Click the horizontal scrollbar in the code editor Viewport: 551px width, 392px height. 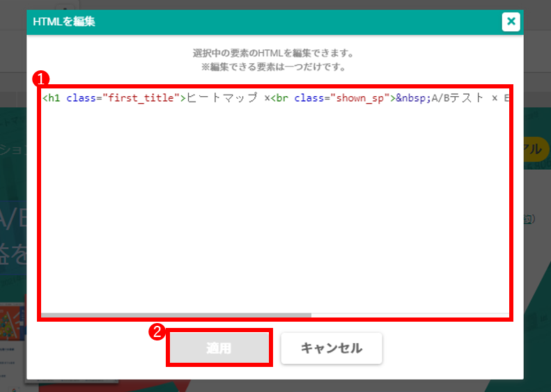pyautogui.click(x=176, y=315)
